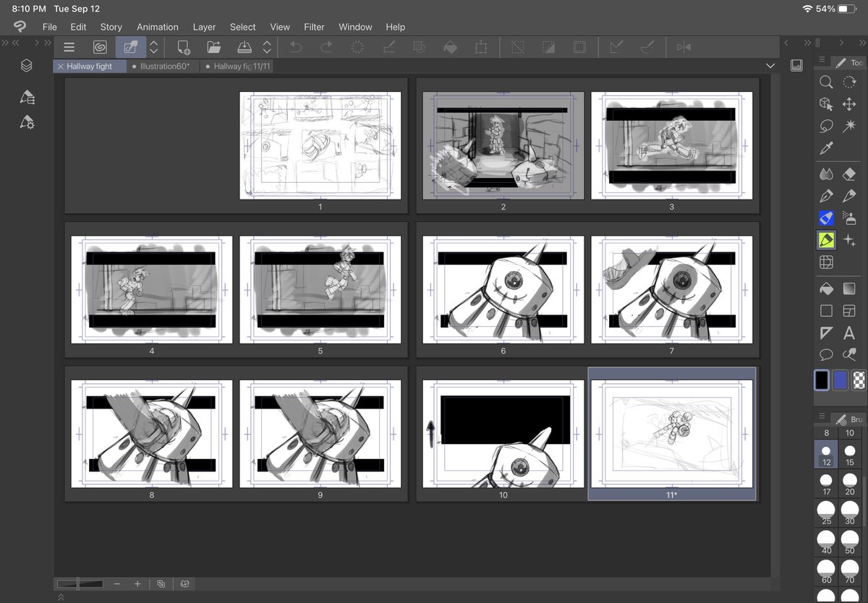Select the blue Brush marker tool
The height and width of the screenshot is (603, 868).
(x=826, y=218)
